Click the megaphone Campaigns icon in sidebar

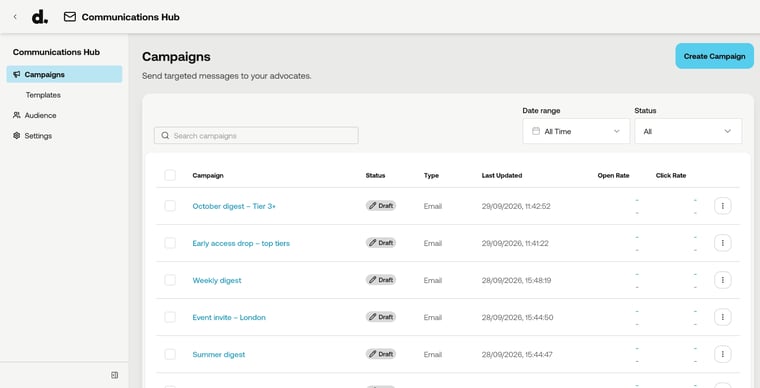16,75
